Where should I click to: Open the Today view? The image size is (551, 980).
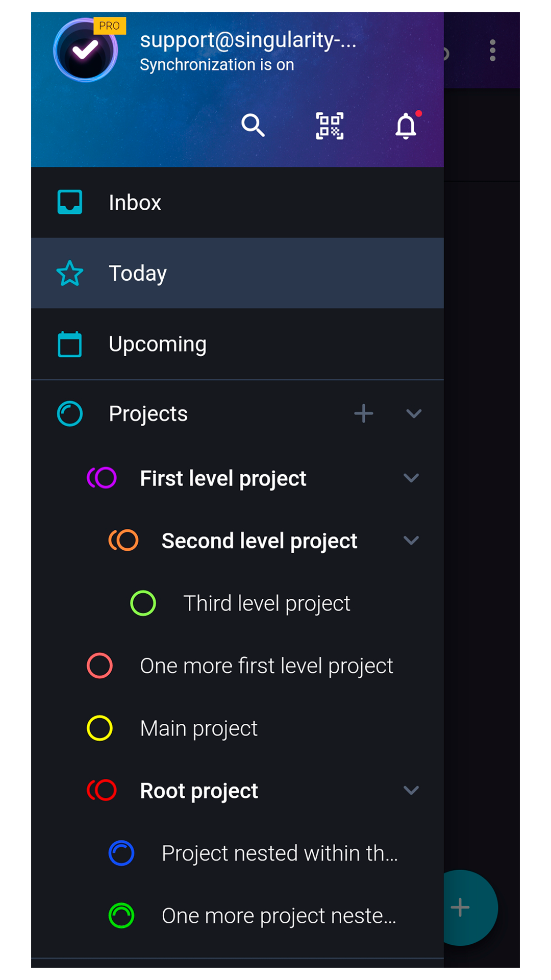click(138, 273)
